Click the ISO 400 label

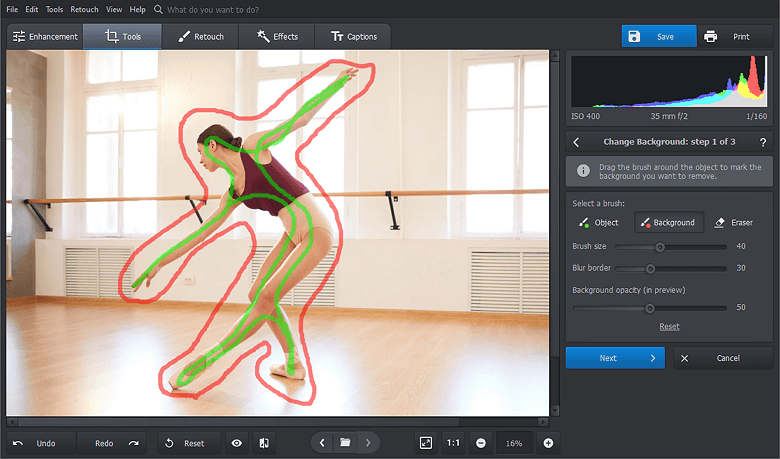pyautogui.click(x=585, y=116)
